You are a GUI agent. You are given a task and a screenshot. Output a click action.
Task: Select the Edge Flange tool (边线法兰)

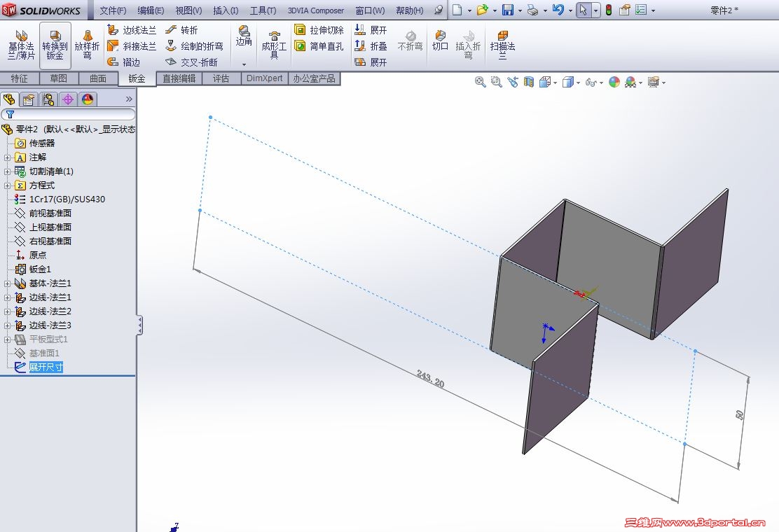(x=132, y=30)
